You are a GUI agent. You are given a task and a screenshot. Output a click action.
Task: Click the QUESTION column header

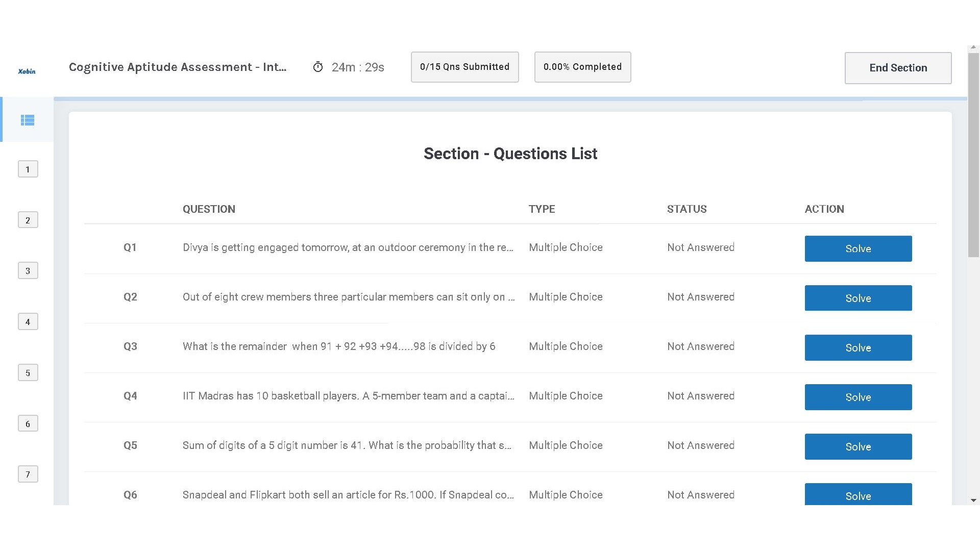[209, 209]
